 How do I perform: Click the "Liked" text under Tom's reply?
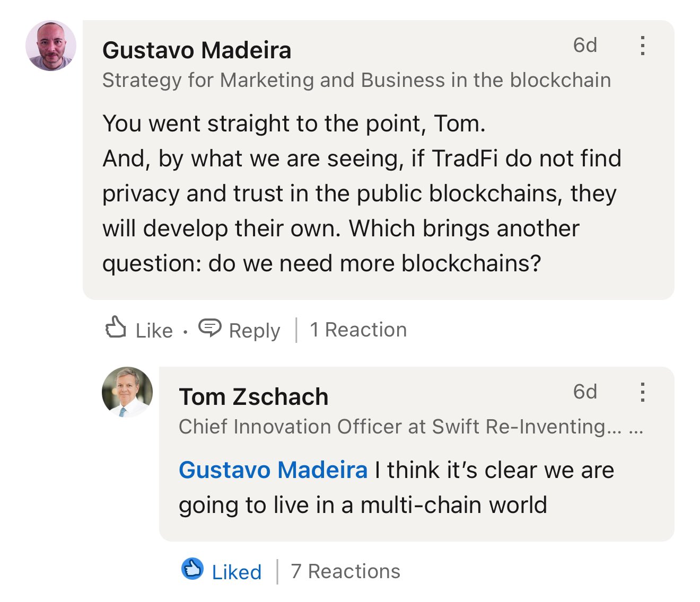[237, 572]
